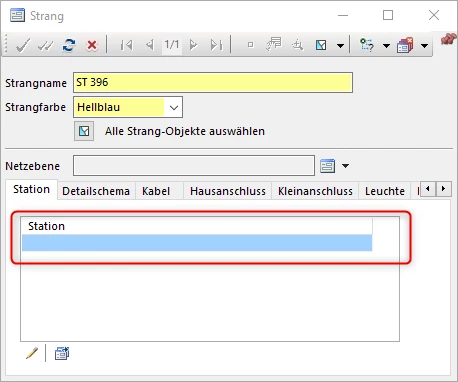Switch to the Kleinanschluss tab
458x382 pixels.
315,191
